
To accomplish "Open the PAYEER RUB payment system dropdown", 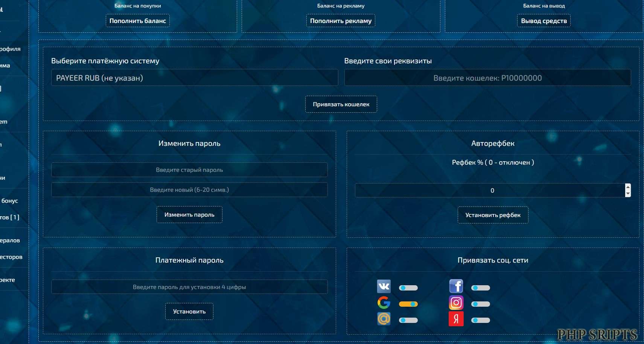I will (194, 78).
